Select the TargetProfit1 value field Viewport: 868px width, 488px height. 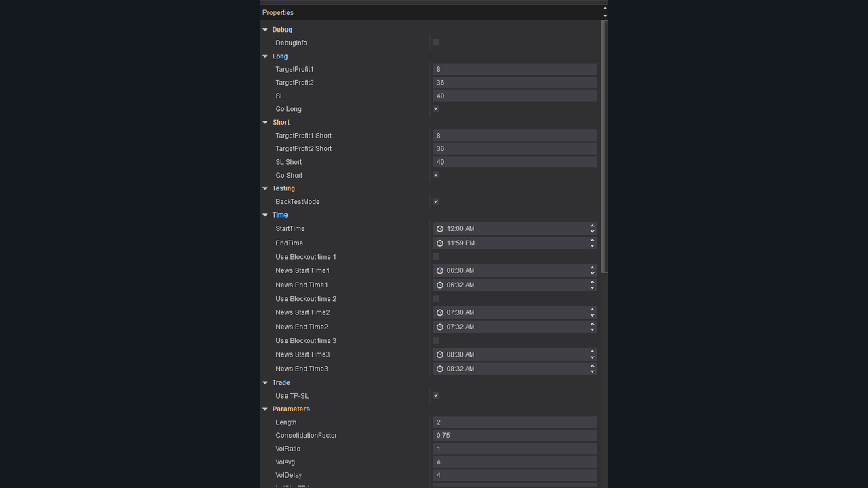pos(514,68)
